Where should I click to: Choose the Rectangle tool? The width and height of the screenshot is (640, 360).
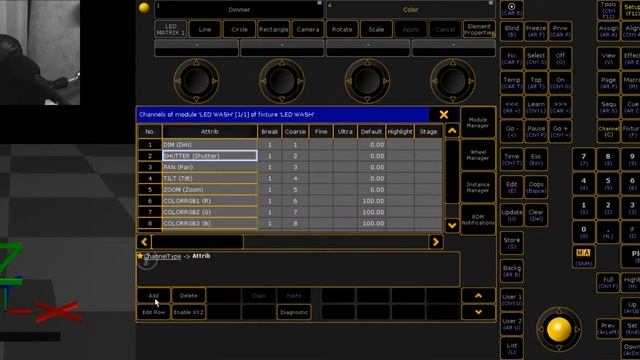point(273,29)
